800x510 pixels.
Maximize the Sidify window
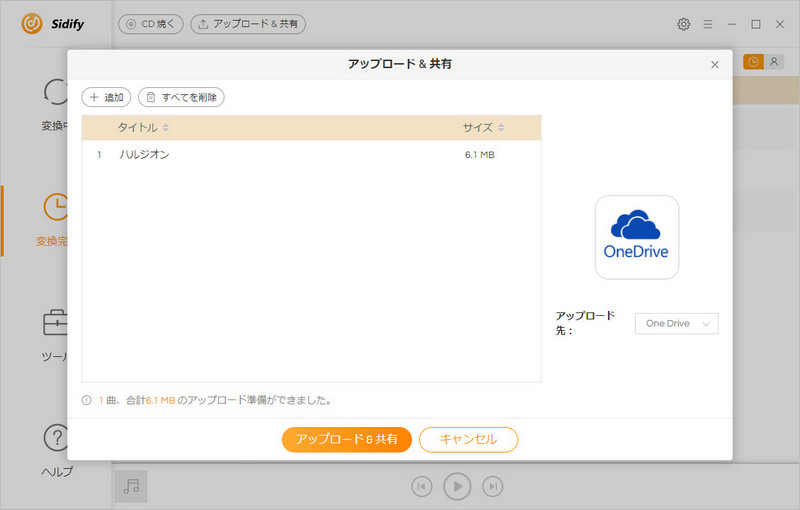click(756, 24)
